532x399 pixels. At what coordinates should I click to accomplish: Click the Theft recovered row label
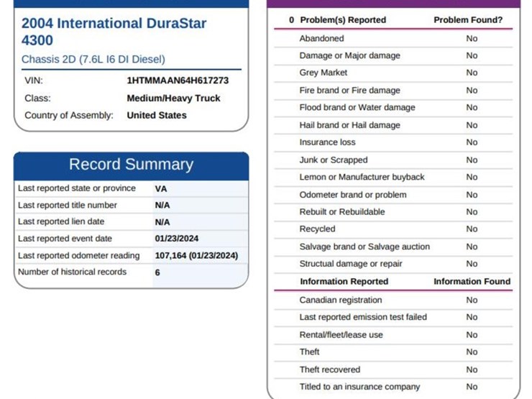(x=329, y=370)
